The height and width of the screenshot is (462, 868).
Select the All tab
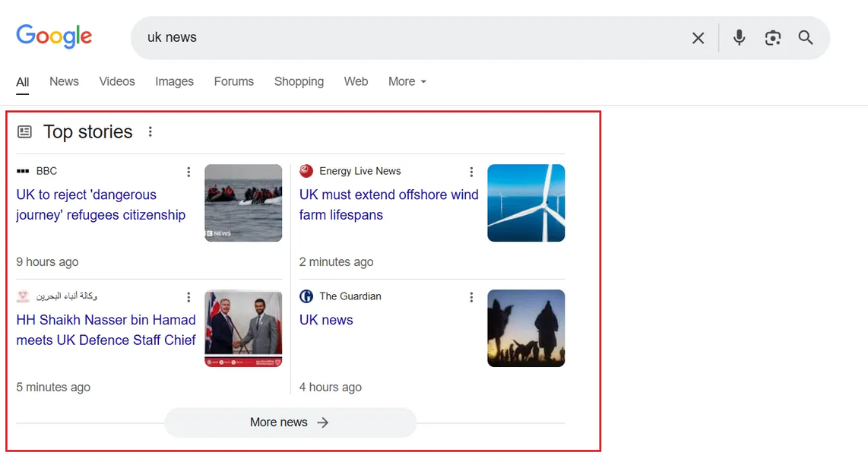[23, 82]
